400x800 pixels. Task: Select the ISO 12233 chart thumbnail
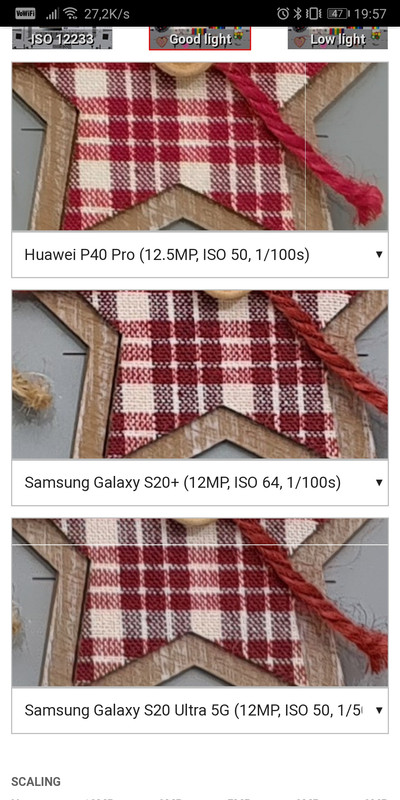[62, 38]
